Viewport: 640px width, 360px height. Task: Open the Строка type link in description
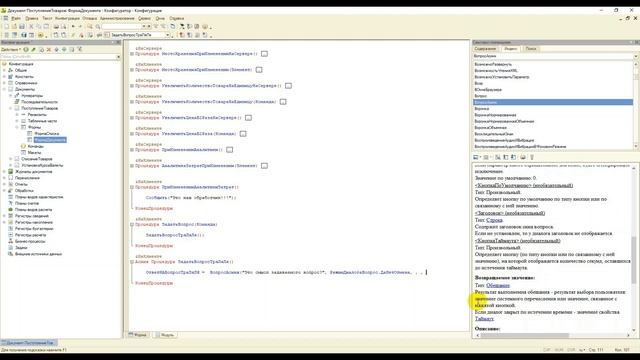click(x=494, y=220)
